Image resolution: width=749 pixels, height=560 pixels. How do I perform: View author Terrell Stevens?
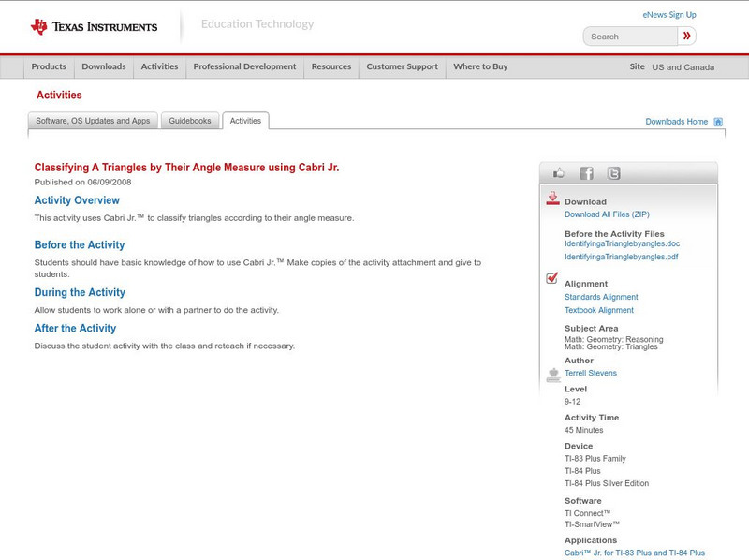[x=591, y=373]
